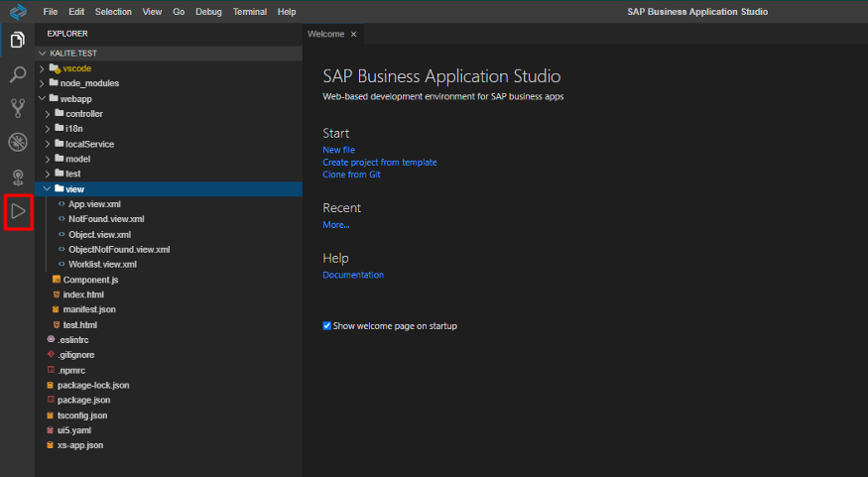Click the SAP Business Application Studio logo
Image resolution: width=868 pixels, height=477 pixels.
[x=18, y=11]
